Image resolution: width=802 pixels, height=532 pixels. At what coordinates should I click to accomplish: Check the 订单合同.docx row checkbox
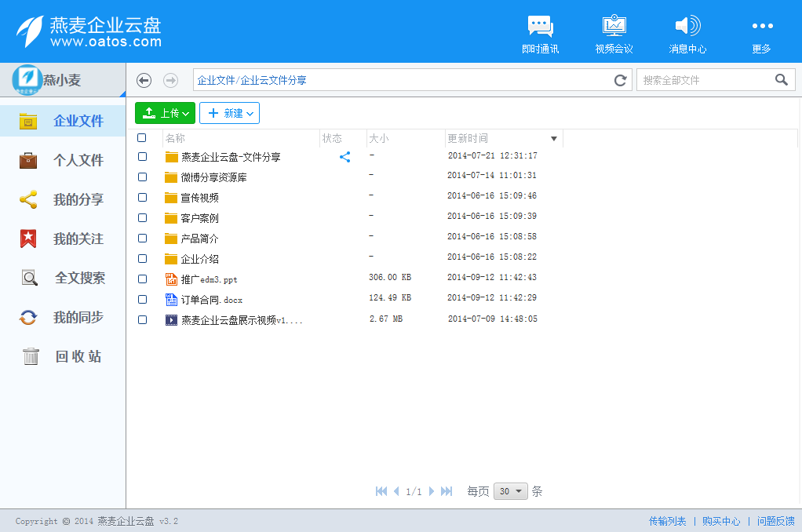(142, 299)
